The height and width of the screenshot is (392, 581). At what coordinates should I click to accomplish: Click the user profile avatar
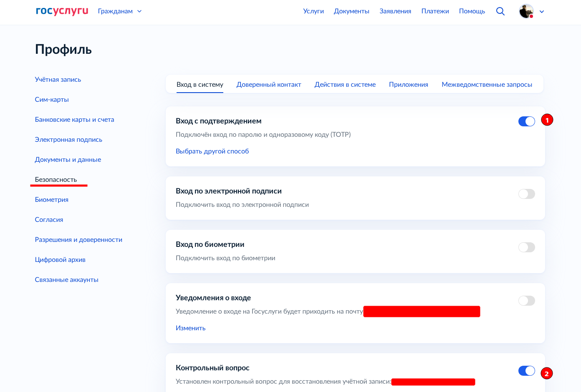point(526,11)
